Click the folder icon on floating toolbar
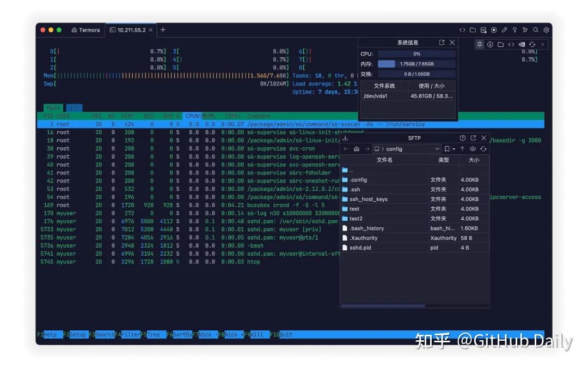The width and height of the screenshot is (588, 368). coord(501,44)
